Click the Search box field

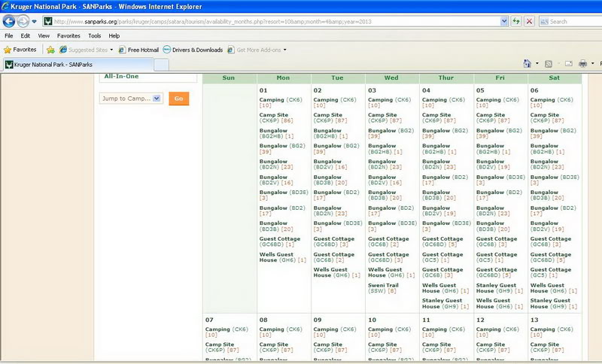[x=570, y=22]
